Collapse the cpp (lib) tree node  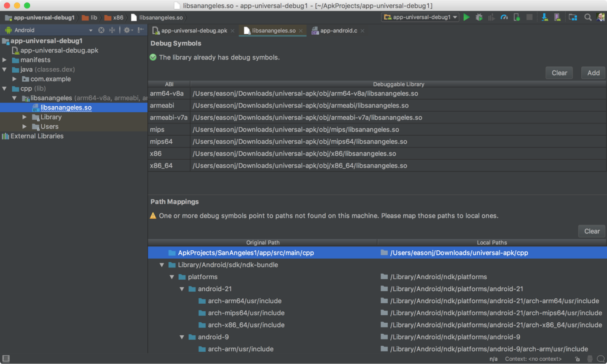coord(4,88)
